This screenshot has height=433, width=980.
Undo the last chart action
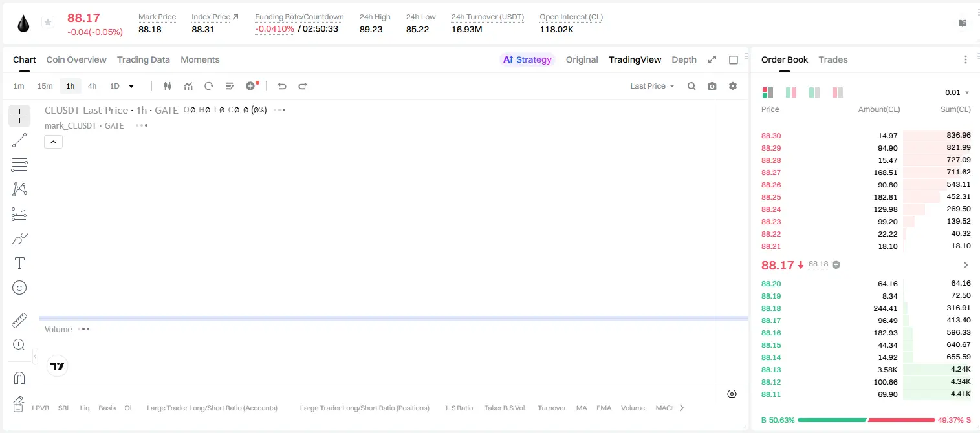[x=282, y=86]
